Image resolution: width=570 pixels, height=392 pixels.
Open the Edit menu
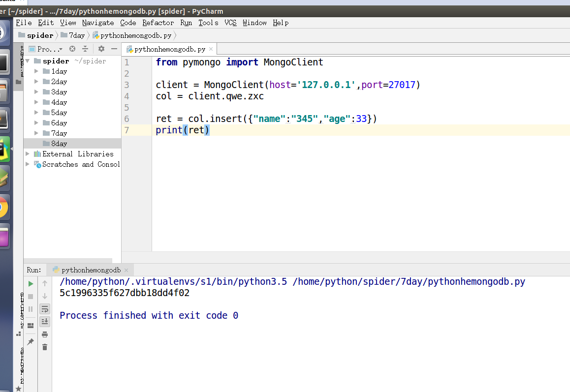click(46, 23)
